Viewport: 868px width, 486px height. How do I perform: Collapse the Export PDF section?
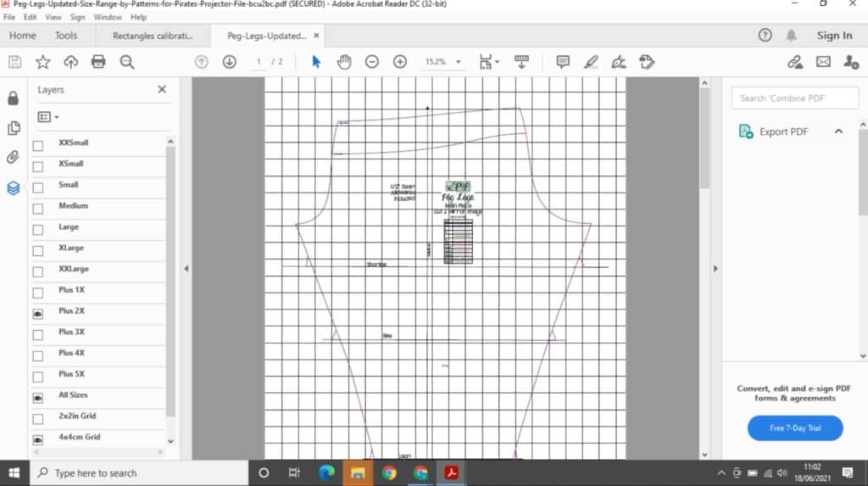pyautogui.click(x=838, y=131)
